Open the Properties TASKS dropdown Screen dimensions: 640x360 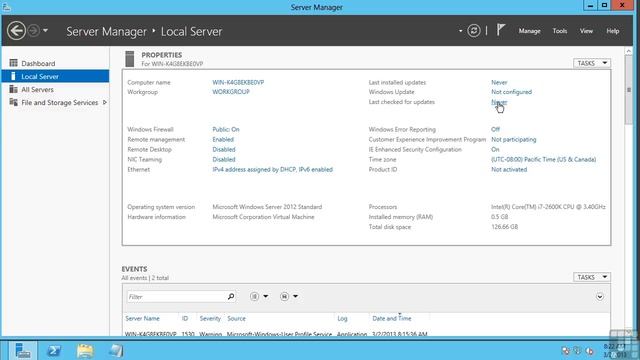coord(592,63)
